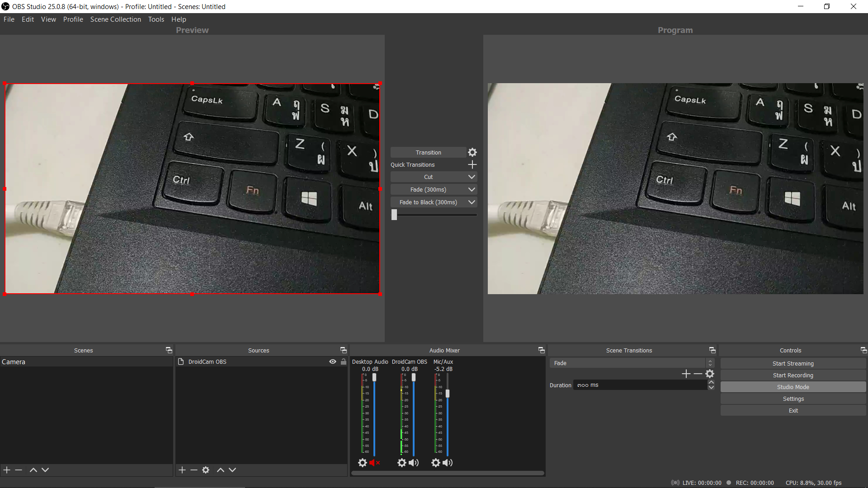Unmute the Desktop Audio channel
Viewport: 868px width, 488px height.
coord(374,462)
